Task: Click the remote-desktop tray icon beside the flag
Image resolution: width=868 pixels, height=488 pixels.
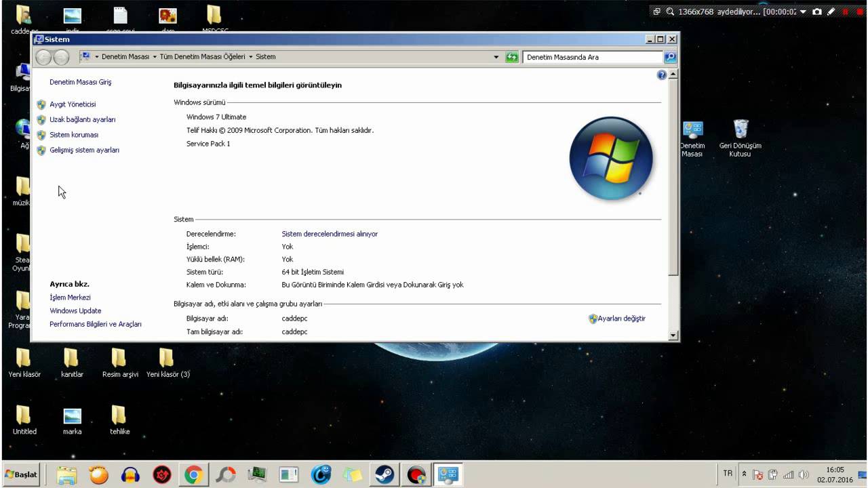Action: 773,474
